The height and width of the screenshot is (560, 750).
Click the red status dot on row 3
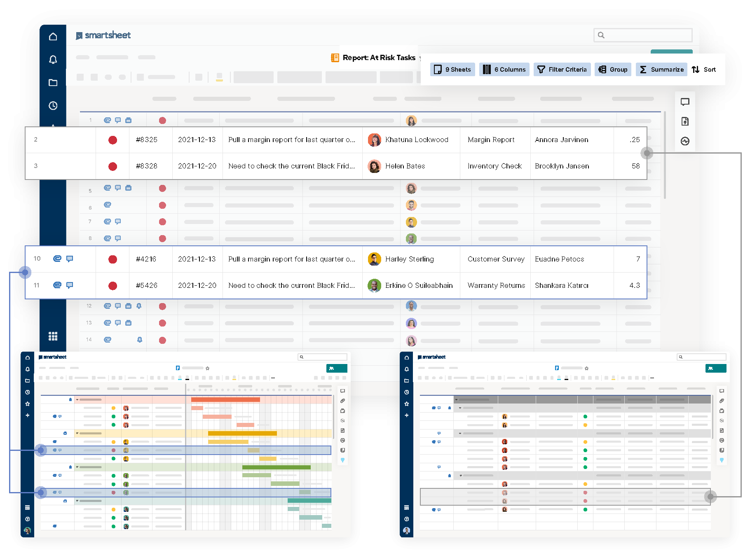point(112,166)
